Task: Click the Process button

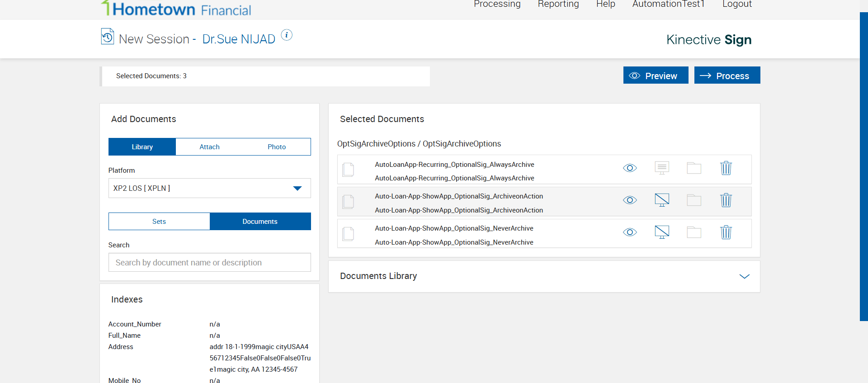Action: (x=727, y=76)
